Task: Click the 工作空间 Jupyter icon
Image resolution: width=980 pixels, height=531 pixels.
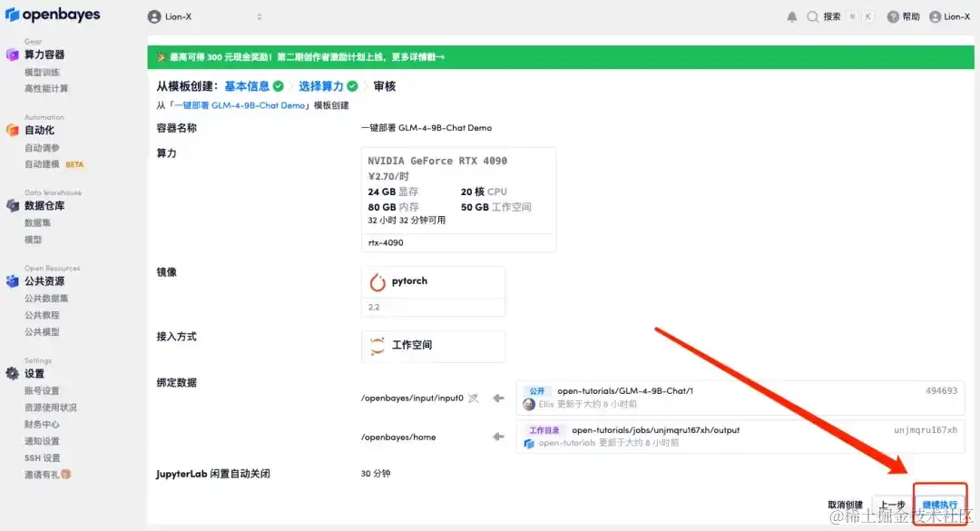Action: (x=377, y=345)
